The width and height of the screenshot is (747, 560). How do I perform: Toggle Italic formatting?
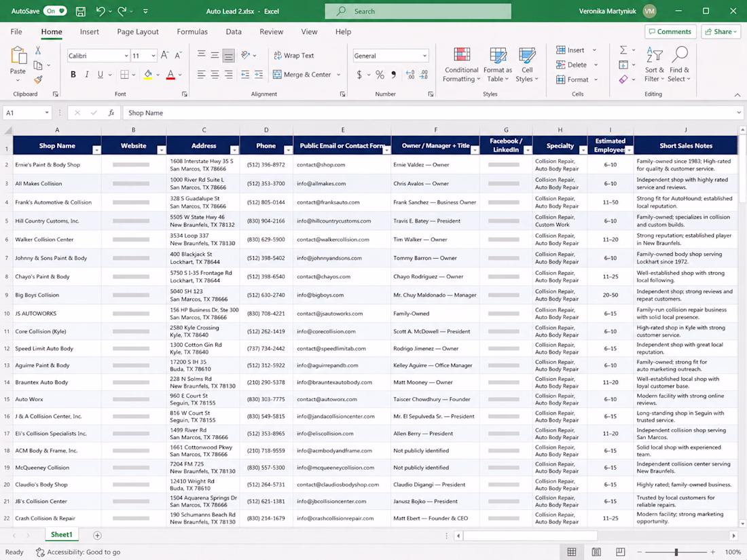(x=87, y=74)
